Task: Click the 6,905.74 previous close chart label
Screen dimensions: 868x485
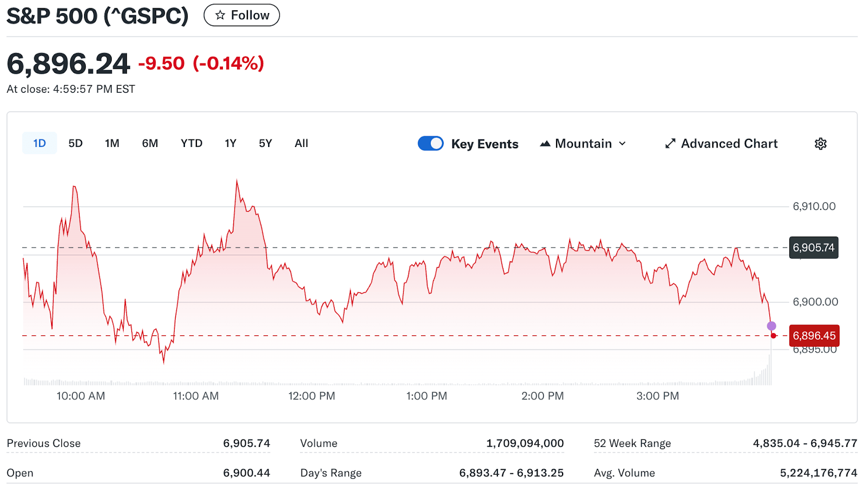Action: pyautogui.click(x=814, y=247)
